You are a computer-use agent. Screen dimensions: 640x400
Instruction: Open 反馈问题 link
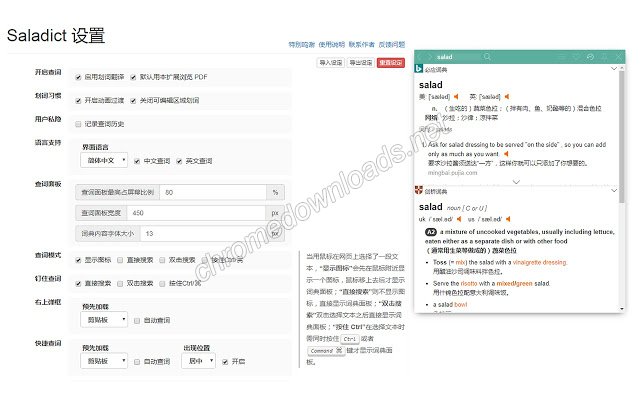click(392, 44)
